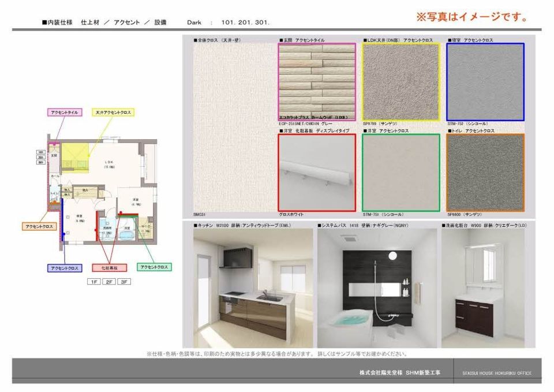Pick the blue-framed bedroom accent cloth swatch
554x392 pixels.
[x=485, y=82]
